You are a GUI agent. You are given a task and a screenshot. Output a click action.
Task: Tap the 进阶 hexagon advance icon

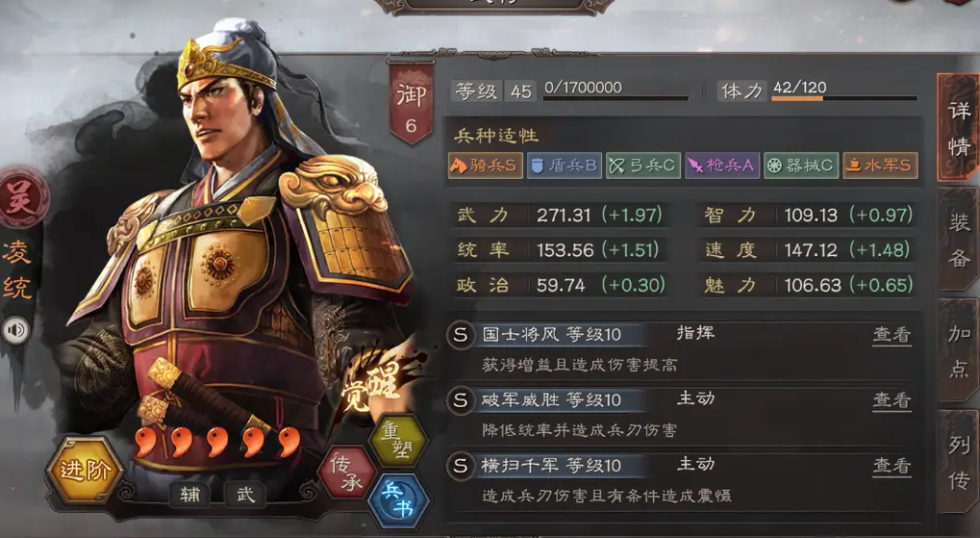(84, 470)
